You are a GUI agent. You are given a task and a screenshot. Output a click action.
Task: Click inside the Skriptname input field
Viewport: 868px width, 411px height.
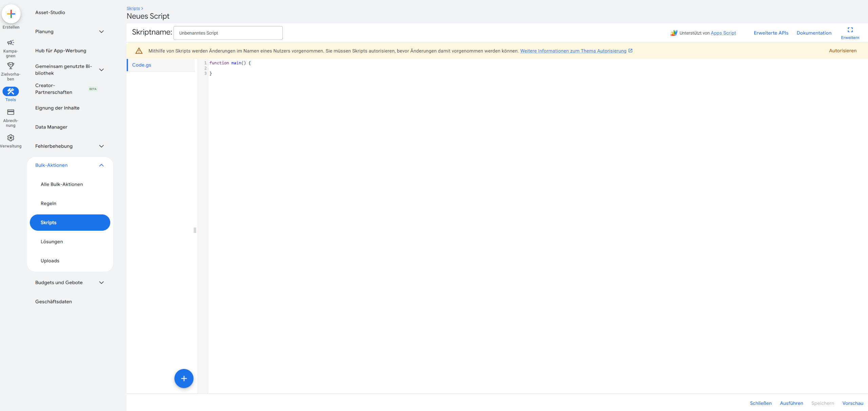(x=228, y=33)
